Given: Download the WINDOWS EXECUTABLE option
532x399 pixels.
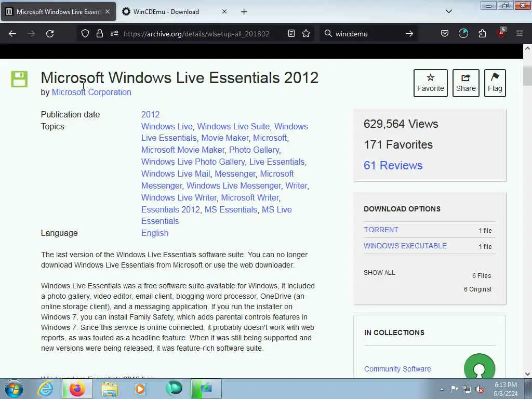Looking at the screenshot, I should (x=405, y=246).
